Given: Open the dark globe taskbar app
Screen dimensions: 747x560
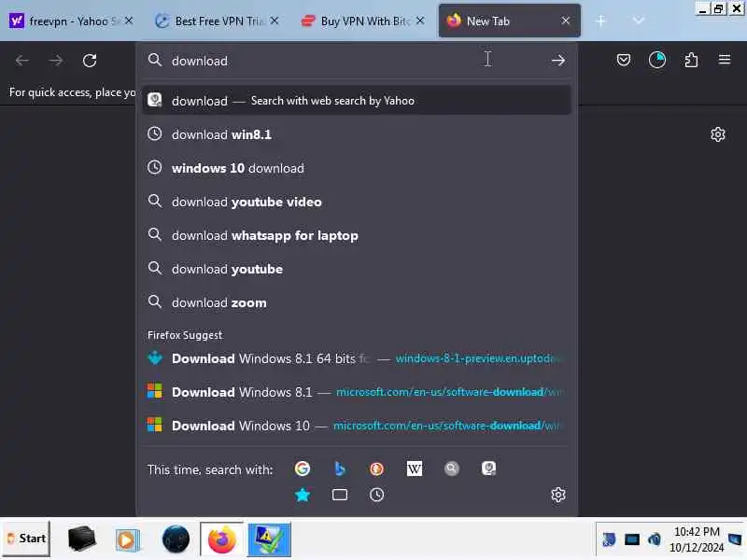Looking at the screenshot, I should [x=176, y=539].
